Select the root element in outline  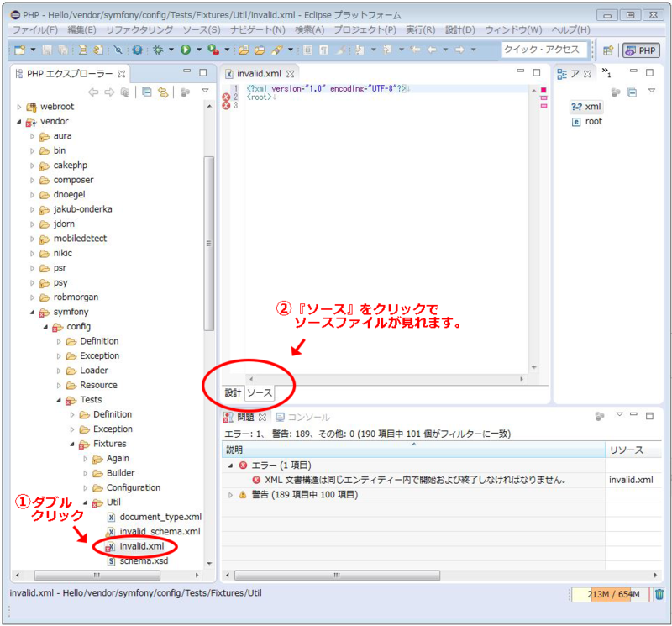(x=587, y=121)
